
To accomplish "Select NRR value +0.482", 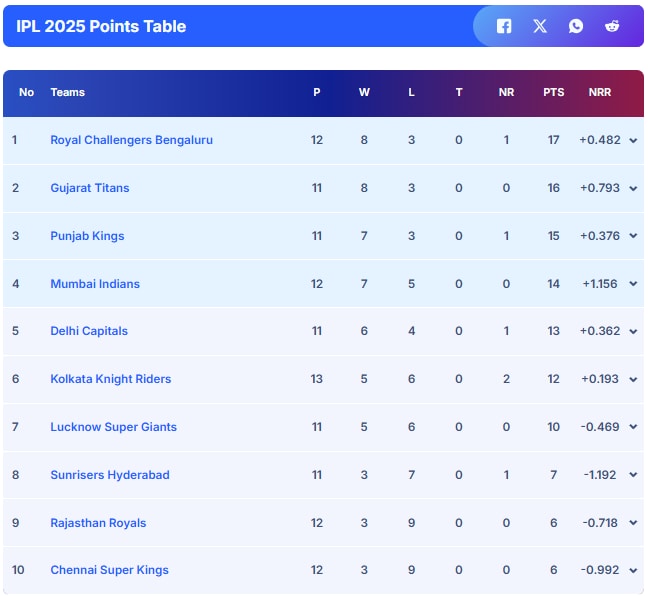I will click(600, 140).
